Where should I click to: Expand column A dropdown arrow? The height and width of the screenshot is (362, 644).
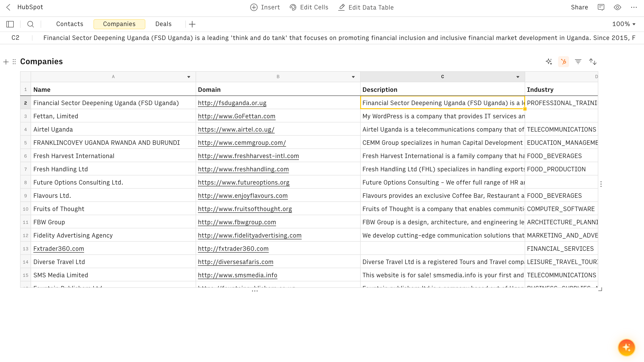click(x=189, y=77)
